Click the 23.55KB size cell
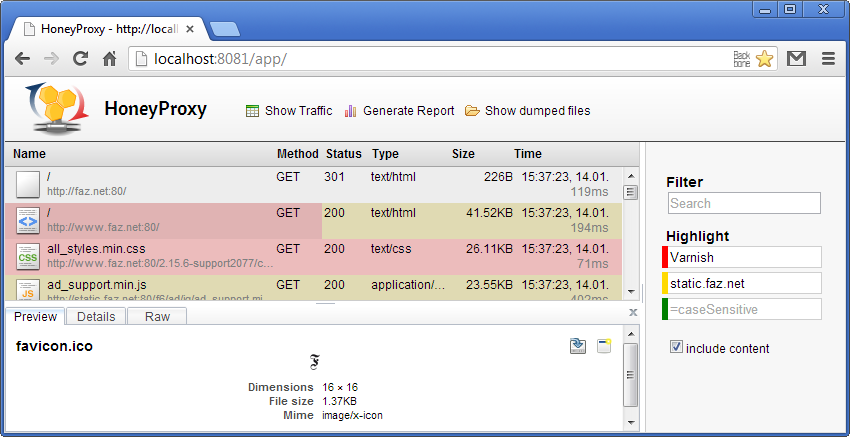This screenshot has width=850, height=437. click(489, 285)
